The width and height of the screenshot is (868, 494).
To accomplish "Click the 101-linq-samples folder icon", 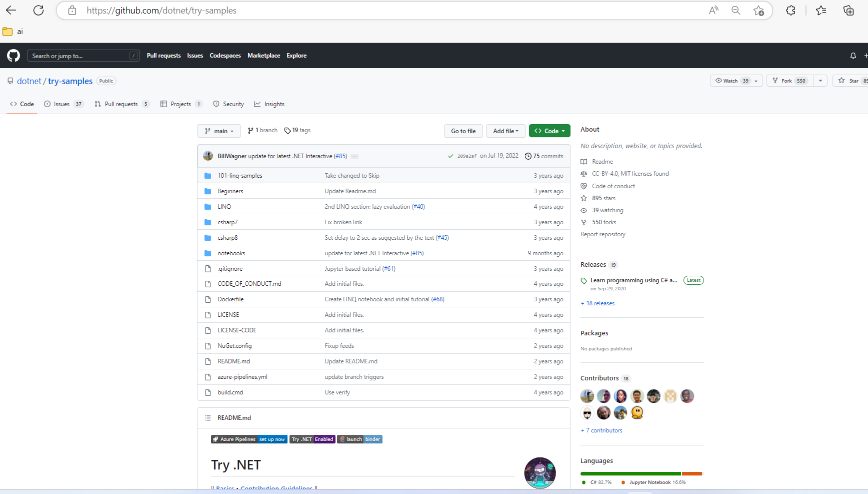I will click(x=207, y=176).
